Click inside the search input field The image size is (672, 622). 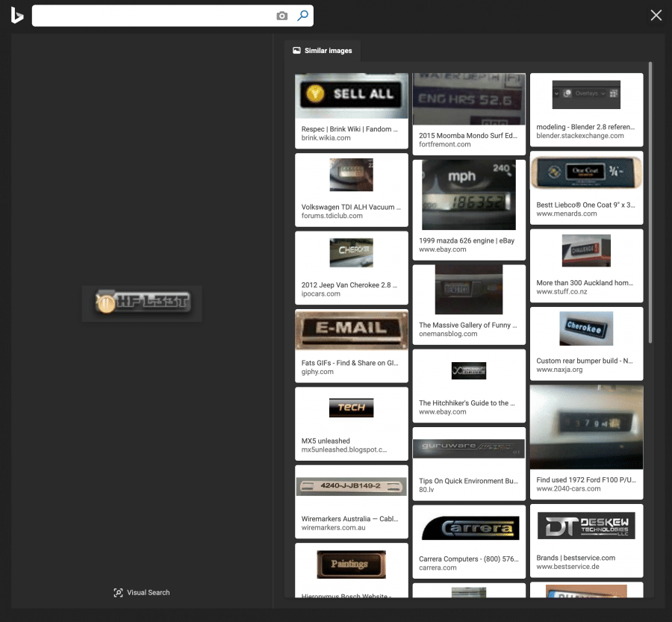point(149,15)
